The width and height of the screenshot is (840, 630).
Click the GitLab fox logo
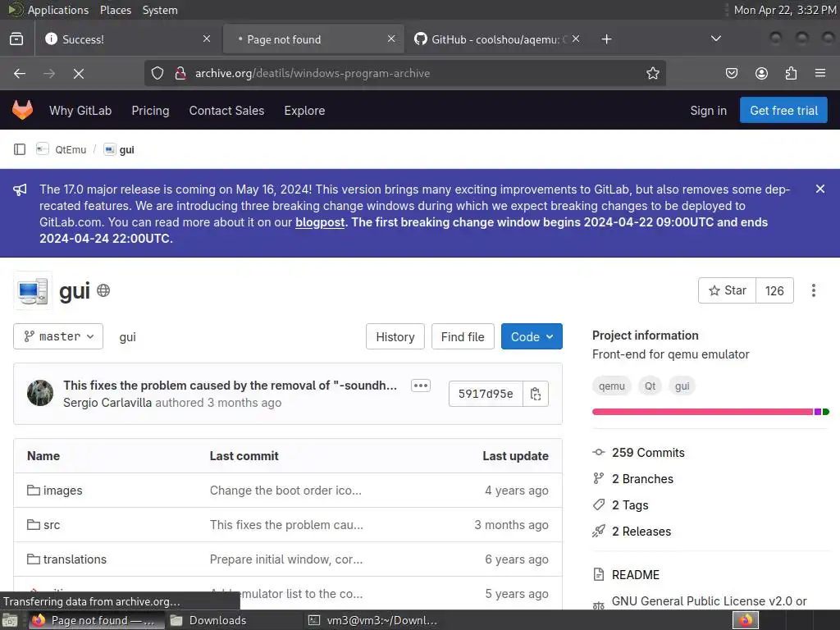coord(22,110)
